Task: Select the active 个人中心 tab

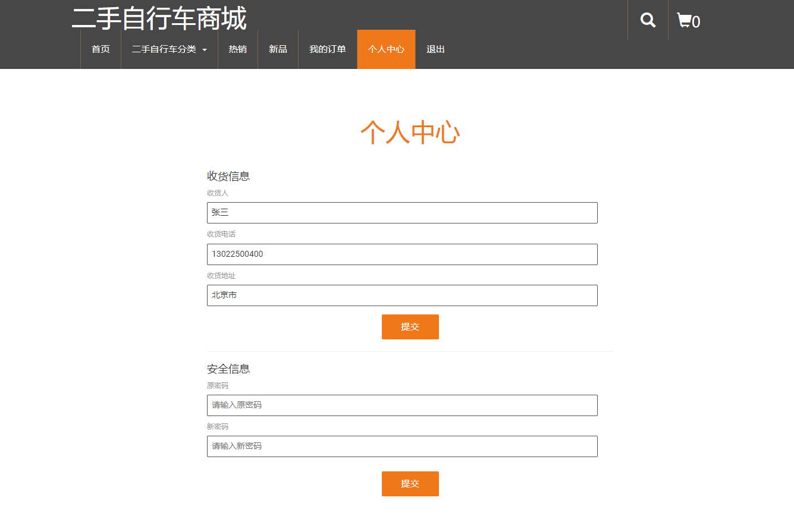Action: click(385, 49)
